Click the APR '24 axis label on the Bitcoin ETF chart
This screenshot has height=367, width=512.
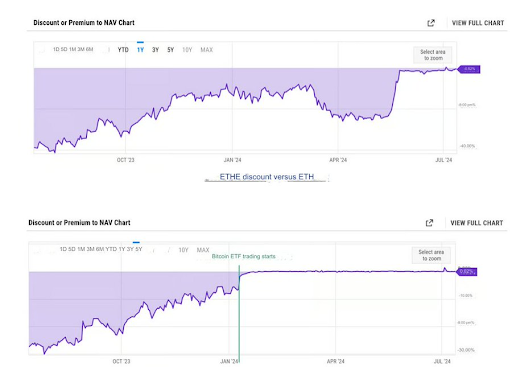(336, 361)
